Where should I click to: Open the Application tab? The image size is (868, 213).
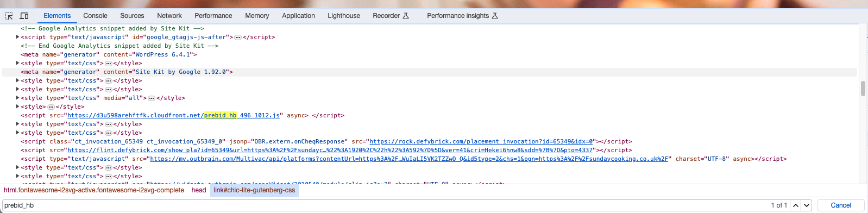coord(298,16)
